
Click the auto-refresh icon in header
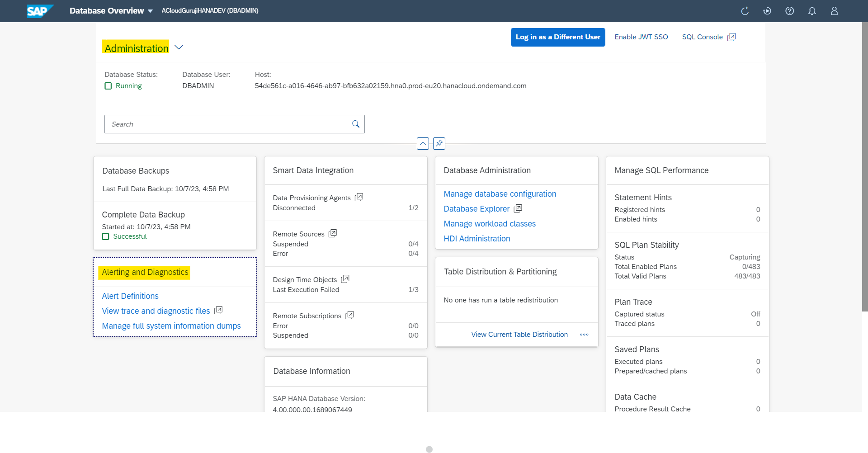click(x=767, y=11)
